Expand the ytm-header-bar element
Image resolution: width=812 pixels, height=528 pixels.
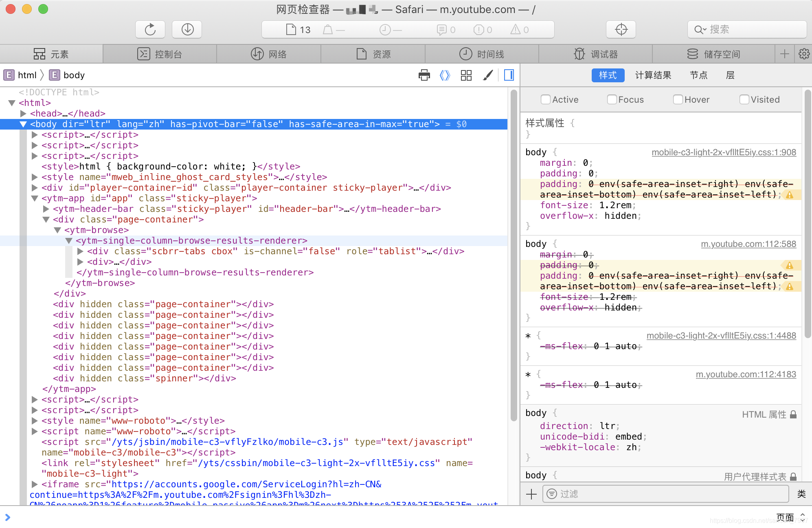coord(46,209)
